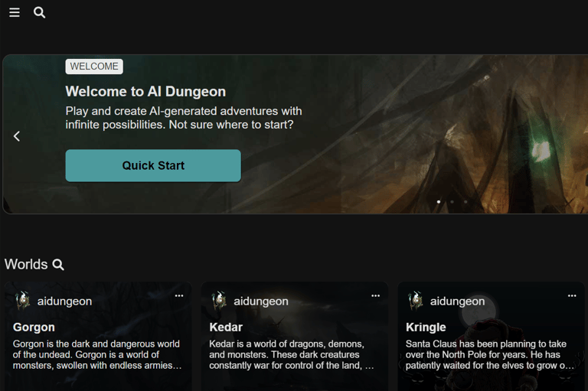Open options menu on Kringle card
The width and height of the screenshot is (588, 391).
pos(572,296)
